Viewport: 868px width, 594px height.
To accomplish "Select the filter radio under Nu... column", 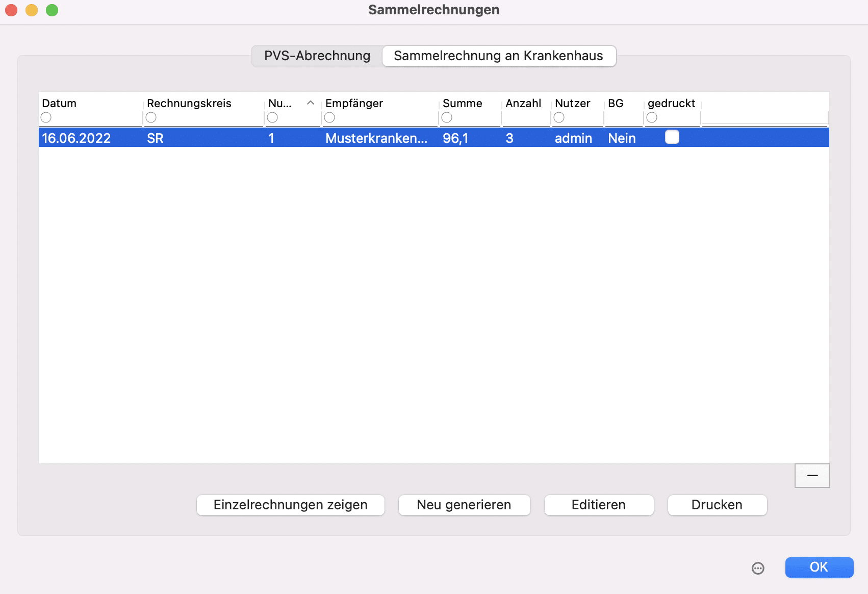I will pos(272,117).
